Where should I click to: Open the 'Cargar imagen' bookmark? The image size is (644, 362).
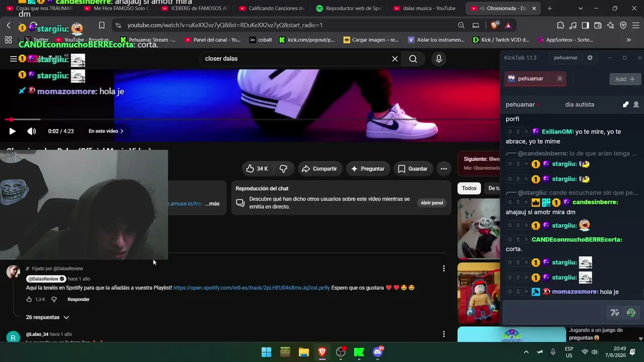click(371, 40)
